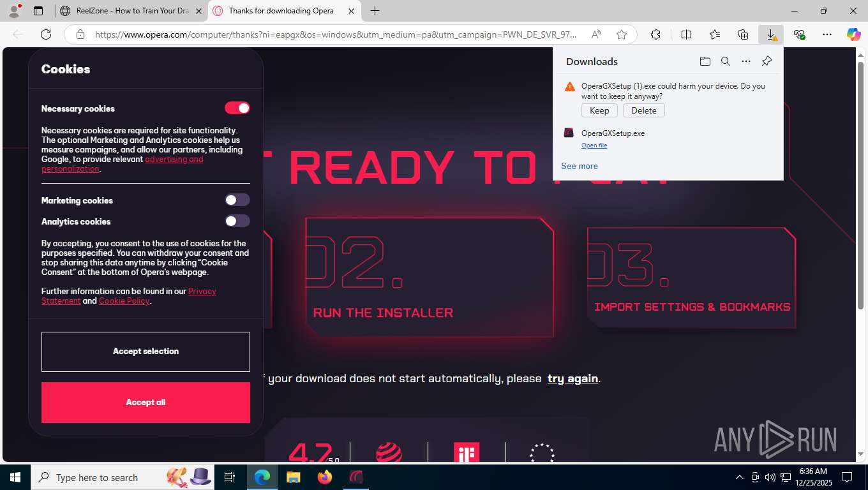Viewport: 868px width, 490px height.
Task: Enable Analytics cookies switch
Action: click(x=237, y=221)
